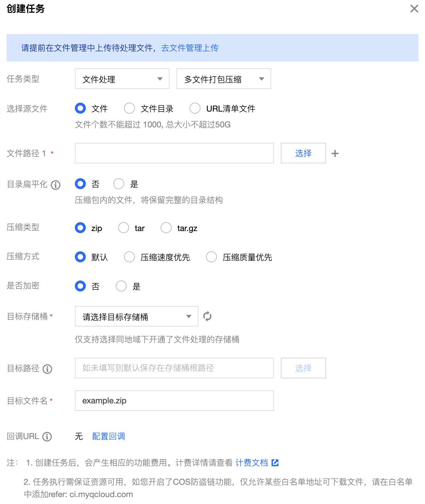425x504 pixels.
Task: Select URL清单文件 as source
Action: coord(195,108)
